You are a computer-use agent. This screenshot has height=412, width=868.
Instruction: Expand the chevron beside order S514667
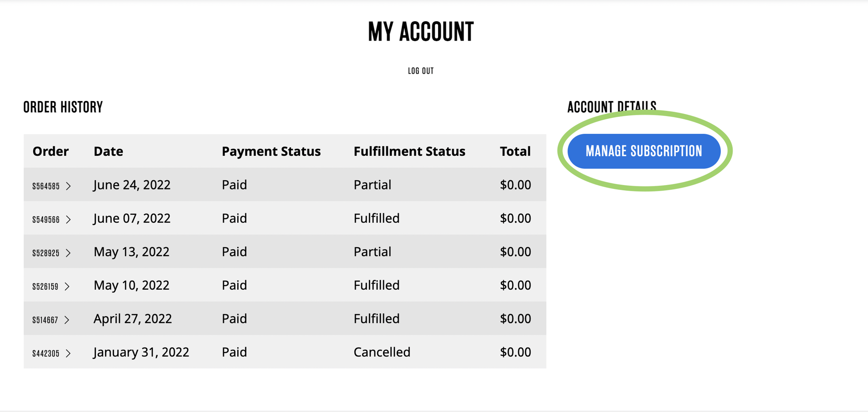pyautogui.click(x=69, y=320)
